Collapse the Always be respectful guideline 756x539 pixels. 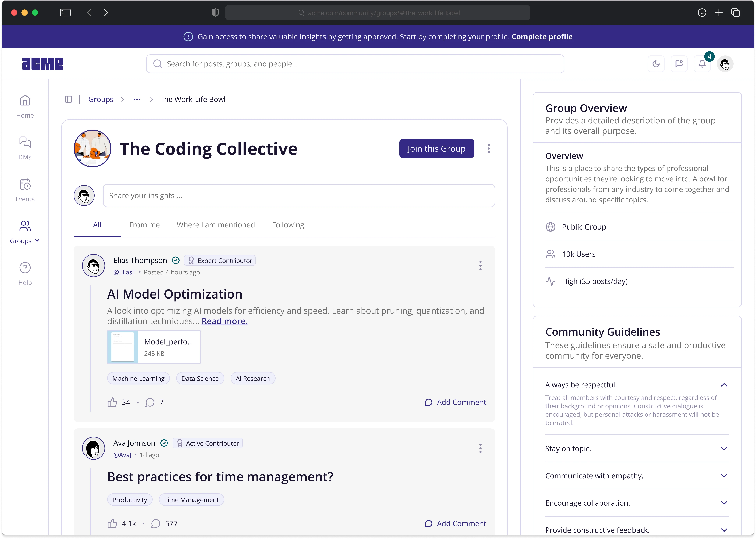pyautogui.click(x=724, y=385)
